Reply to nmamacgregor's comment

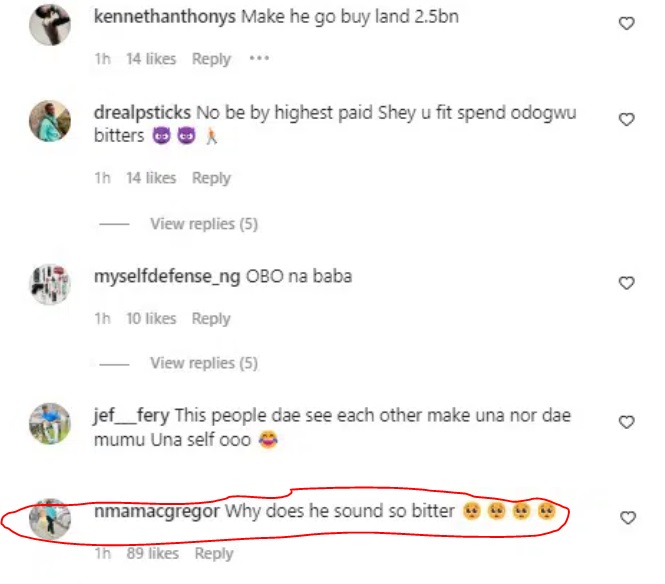(x=213, y=553)
